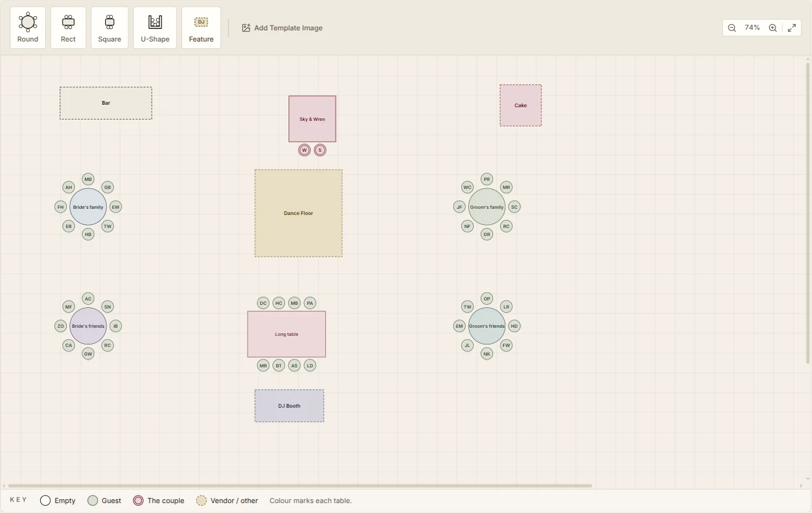This screenshot has width=812, height=513.
Task: Click seat WC at Groom's family
Action: pyautogui.click(x=468, y=187)
